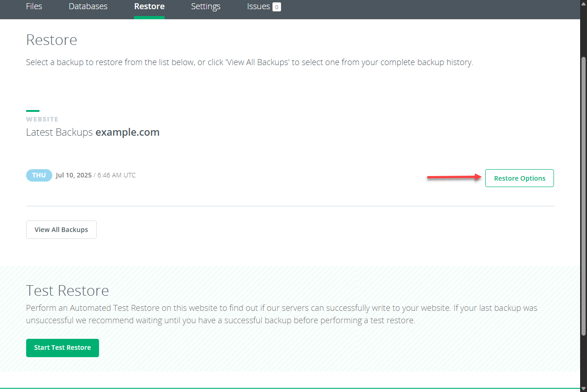Click the Issues count badge showing 0
Viewport: 587px width, 392px height.
coord(277,7)
